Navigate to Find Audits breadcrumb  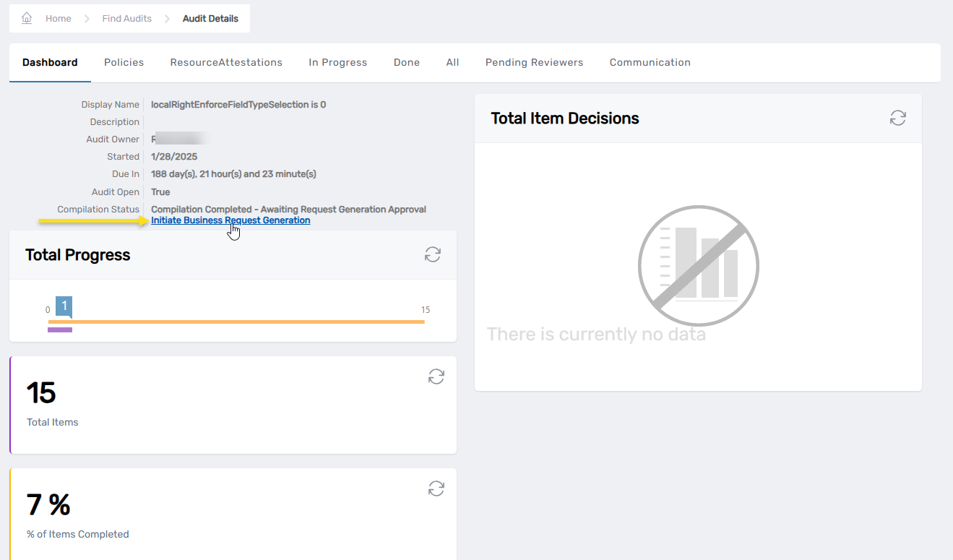coord(126,19)
